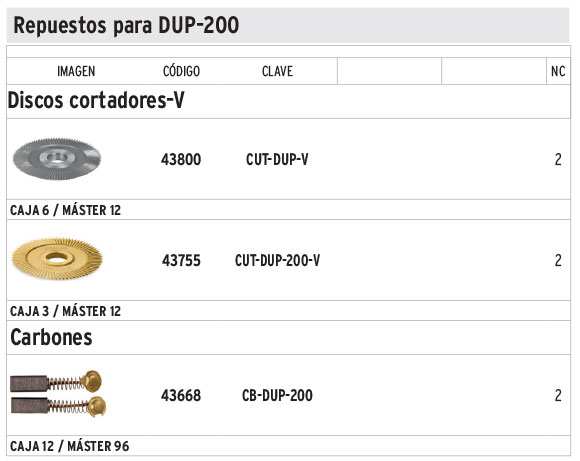Click the CUT-DUP-V key name
Viewport: 580px width, 461px height.
tap(277, 159)
